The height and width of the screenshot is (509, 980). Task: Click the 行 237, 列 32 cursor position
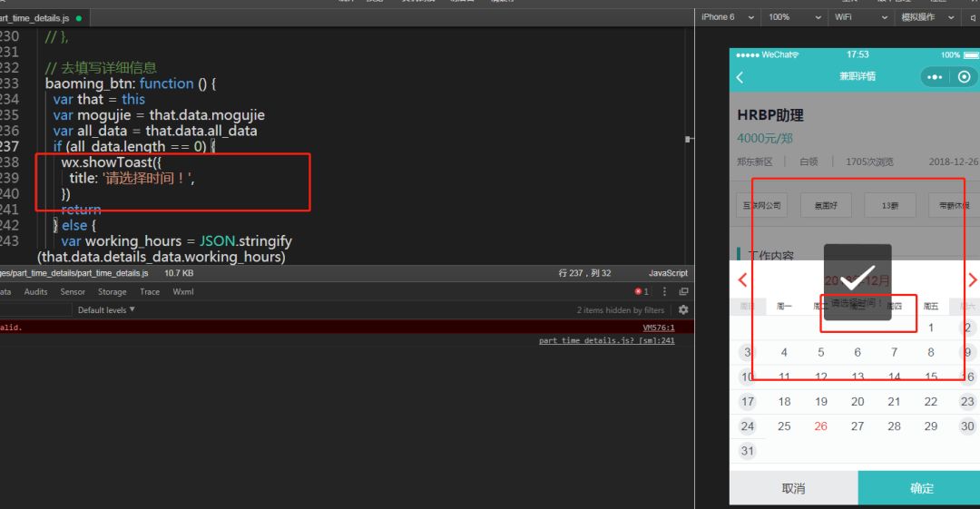tap(585, 273)
